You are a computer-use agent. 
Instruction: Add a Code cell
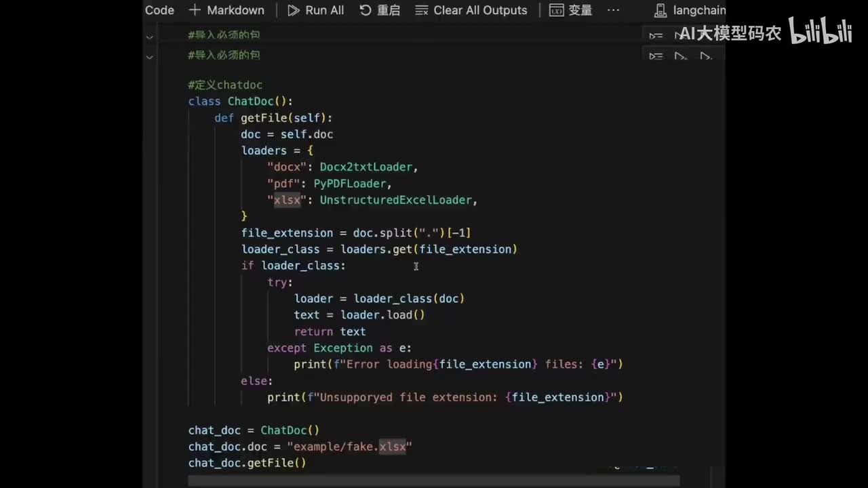tap(159, 10)
